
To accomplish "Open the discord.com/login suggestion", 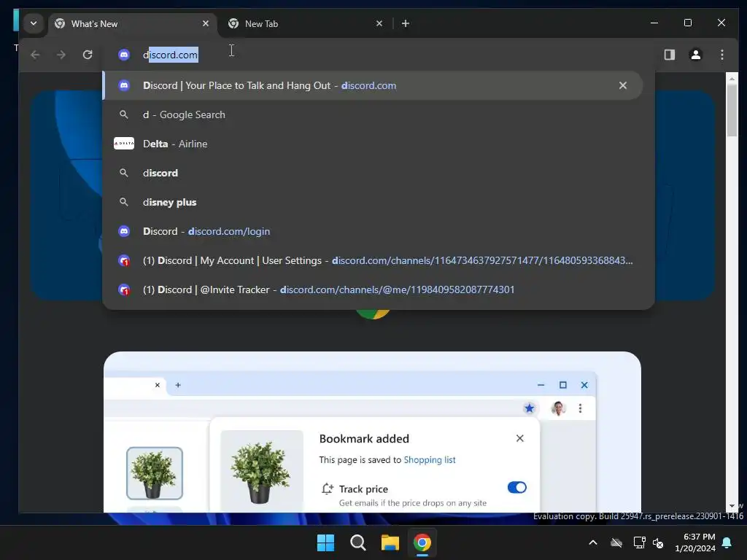I will [x=373, y=231].
